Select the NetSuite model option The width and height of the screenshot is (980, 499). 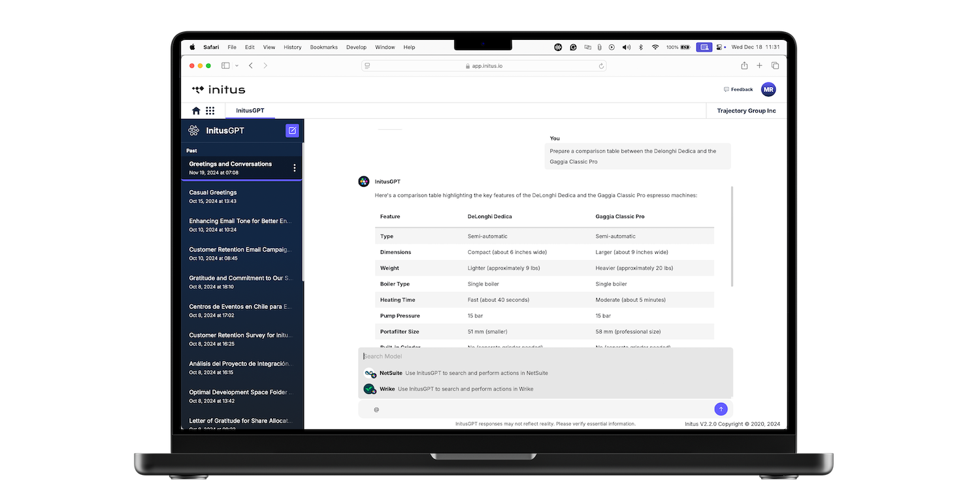(x=546, y=373)
